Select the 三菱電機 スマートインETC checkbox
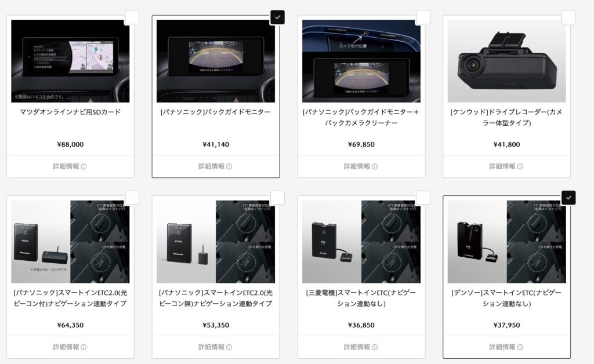This screenshot has height=364, width=594. click(x=423, y=198)
